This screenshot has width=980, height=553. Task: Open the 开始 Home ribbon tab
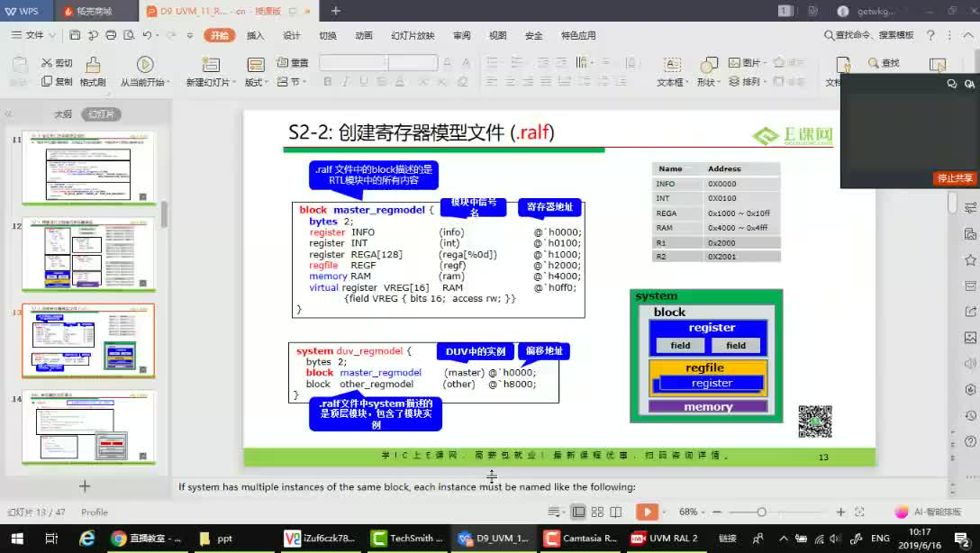[x=220, y=36]
